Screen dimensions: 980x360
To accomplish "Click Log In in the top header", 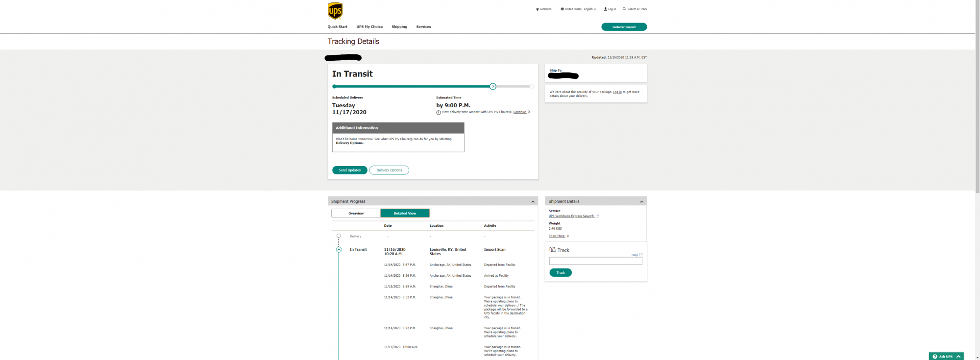I will coord(610,9).
